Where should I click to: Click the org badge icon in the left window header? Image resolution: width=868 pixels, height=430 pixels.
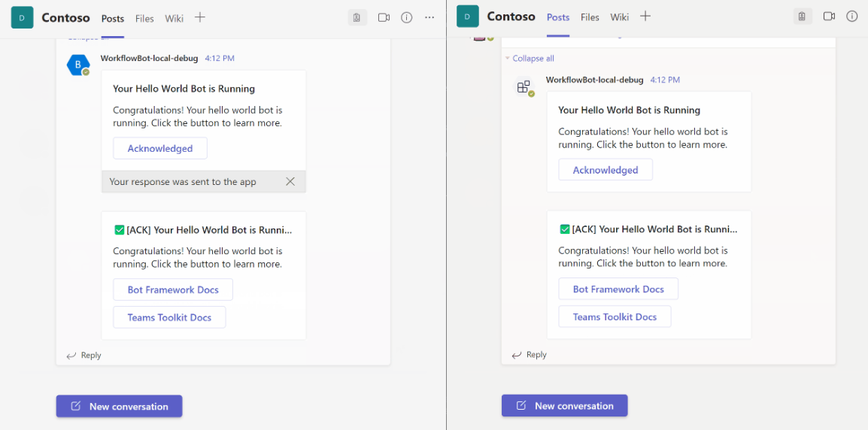357,18
